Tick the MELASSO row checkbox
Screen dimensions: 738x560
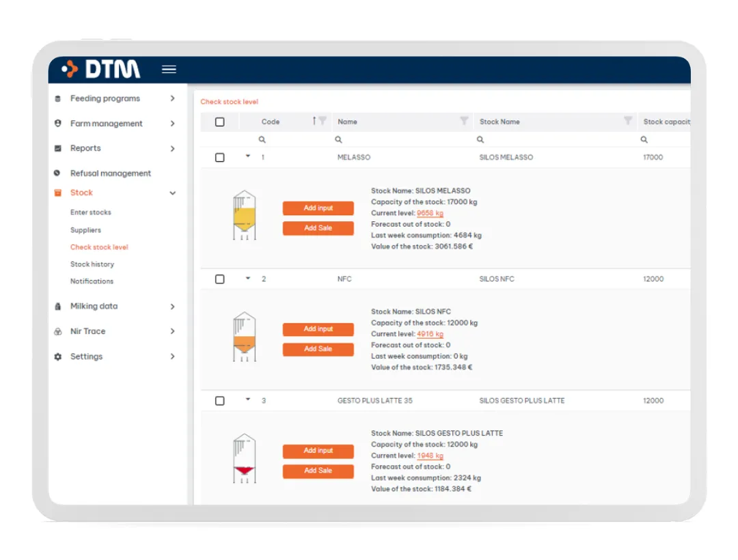click(219, 158)
